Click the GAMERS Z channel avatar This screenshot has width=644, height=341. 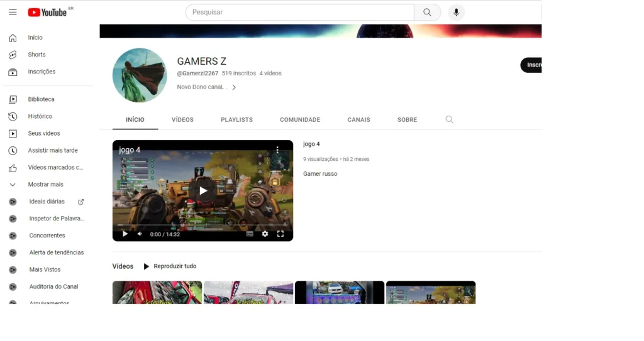coord(140,75)
